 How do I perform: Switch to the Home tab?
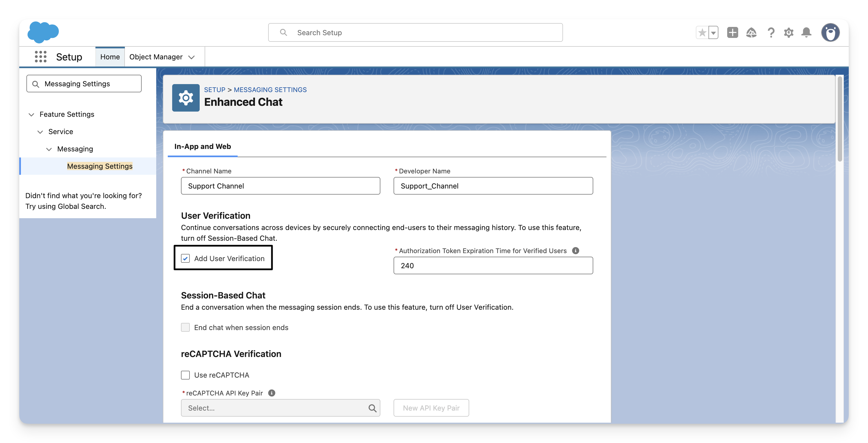pos(110,57)
